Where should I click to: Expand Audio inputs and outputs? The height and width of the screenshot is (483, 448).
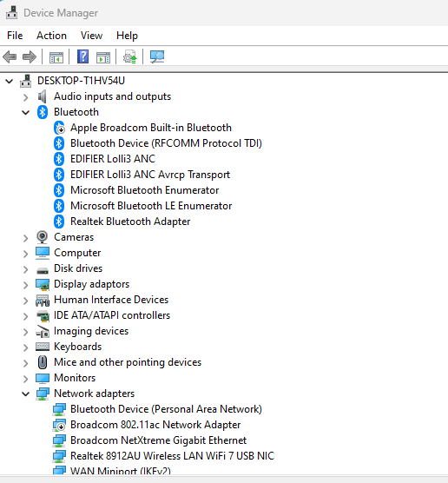pos(25,97)
